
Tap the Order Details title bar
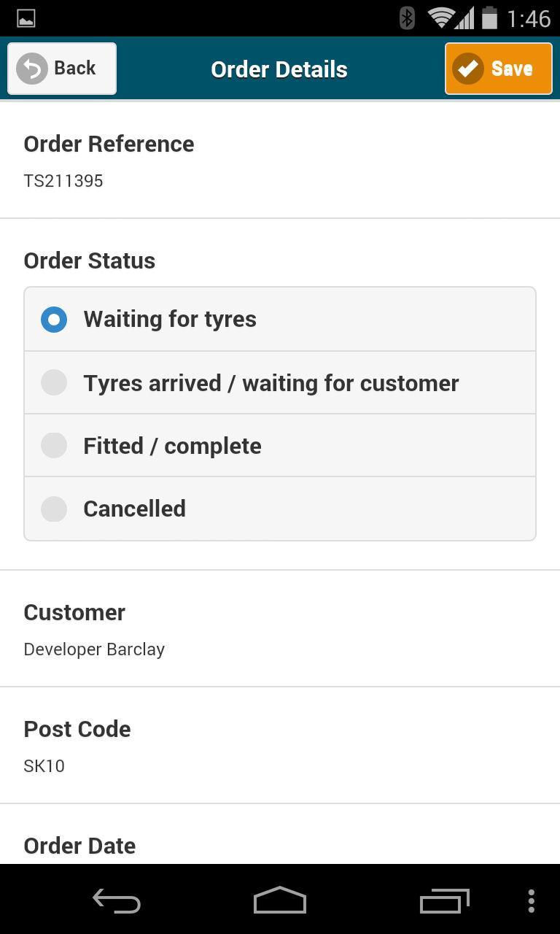click(x=279, y=69)
